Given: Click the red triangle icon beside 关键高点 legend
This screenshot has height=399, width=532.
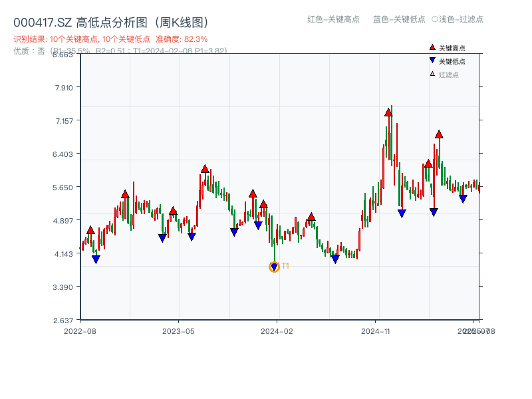Looking at the screenshot, I should click(432, 47).
